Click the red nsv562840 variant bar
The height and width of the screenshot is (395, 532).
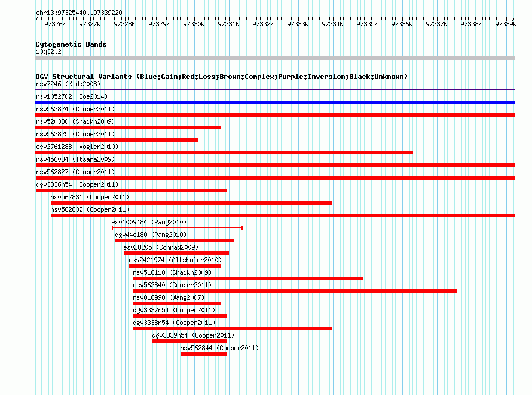tap(295, 291)
